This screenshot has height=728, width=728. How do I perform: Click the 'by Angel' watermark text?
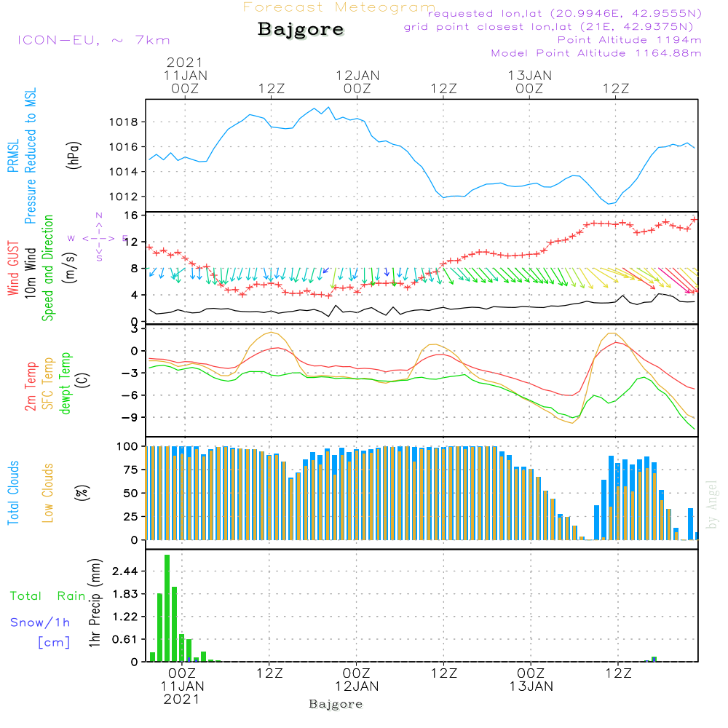712,505
